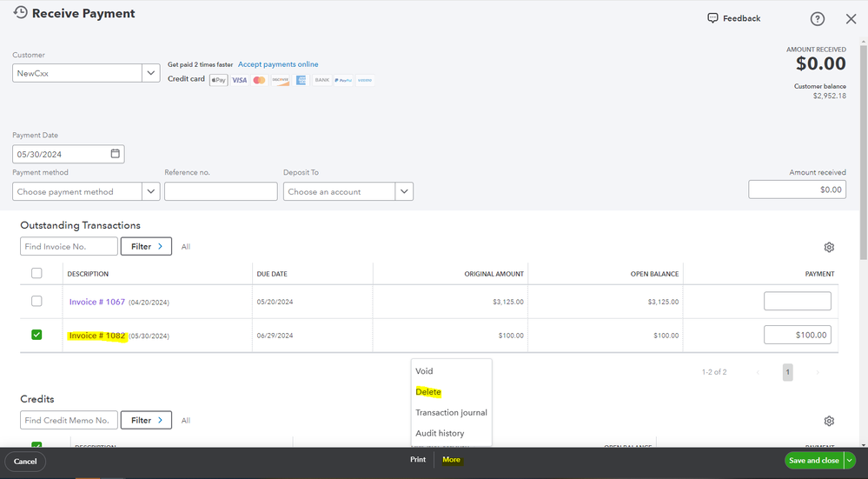Click the BANK payment icon
This screenshot has height=479, width=868.
pyautogui.click(x=321, y=80)
